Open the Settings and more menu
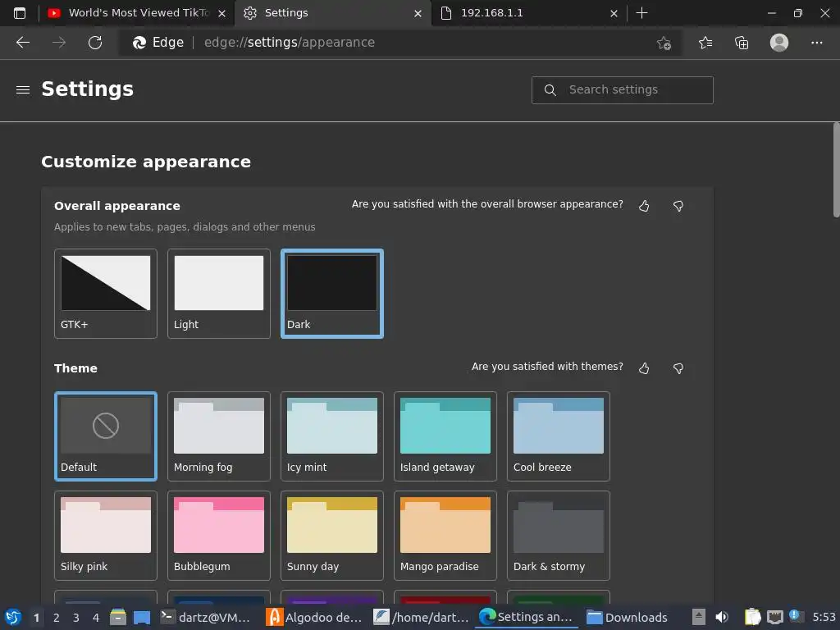840x630 pixels. 816,43
